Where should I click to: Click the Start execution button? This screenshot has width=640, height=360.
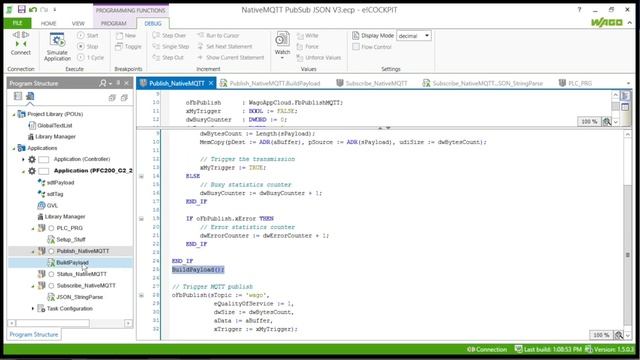tap(88, 36)
